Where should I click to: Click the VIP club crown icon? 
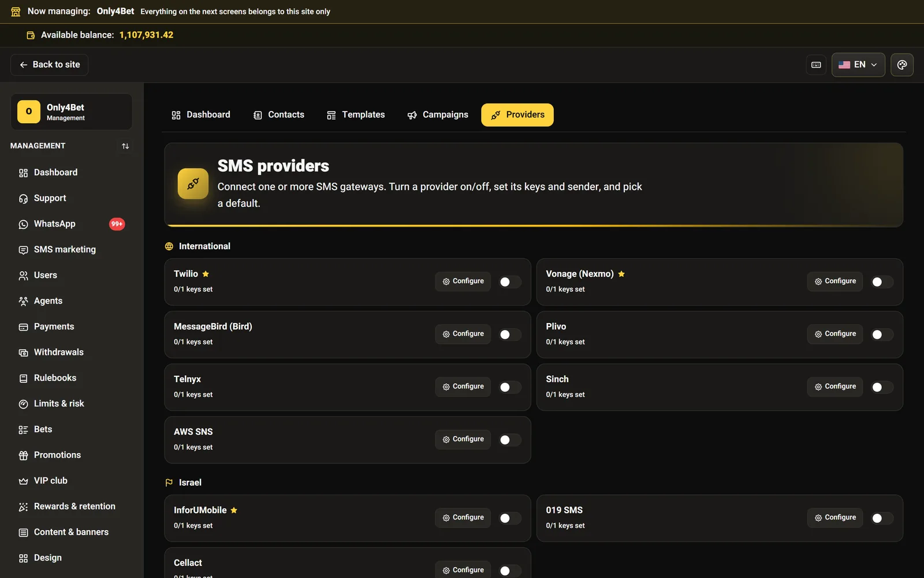pyautogui.click(x=23, y=481)
